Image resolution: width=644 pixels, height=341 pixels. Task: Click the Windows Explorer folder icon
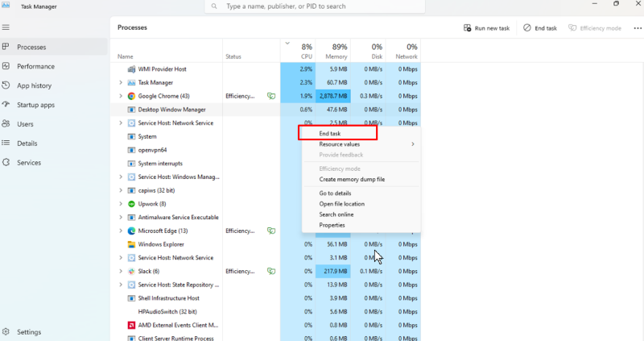click(x=131, y=244)
